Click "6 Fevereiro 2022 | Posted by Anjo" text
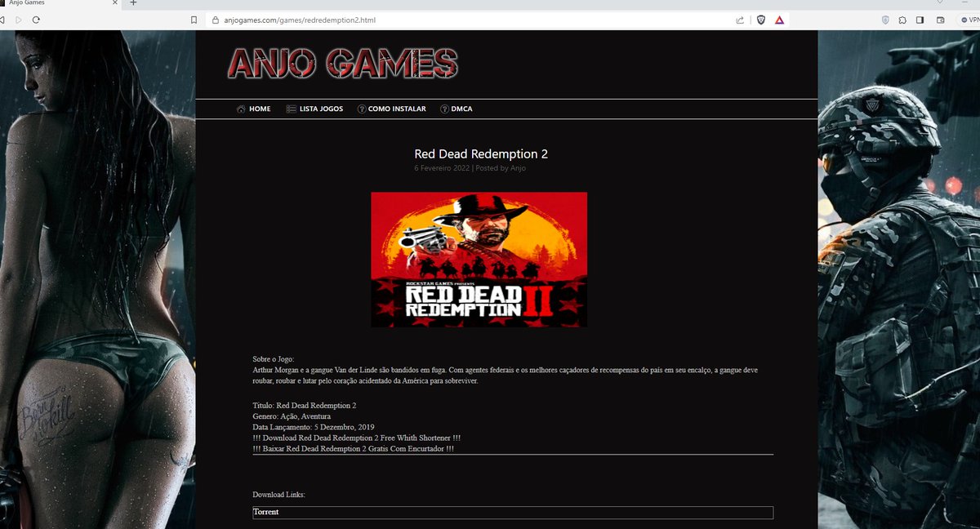This screenshot has width=980, height=529. (x=470, y=168)
